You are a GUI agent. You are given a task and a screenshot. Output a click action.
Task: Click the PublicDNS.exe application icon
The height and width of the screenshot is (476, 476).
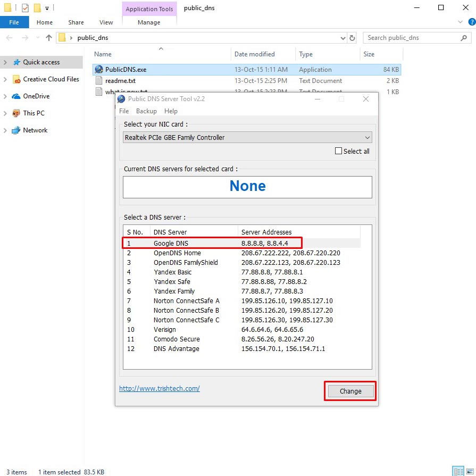pyautogui.click(x=98, y=70)
